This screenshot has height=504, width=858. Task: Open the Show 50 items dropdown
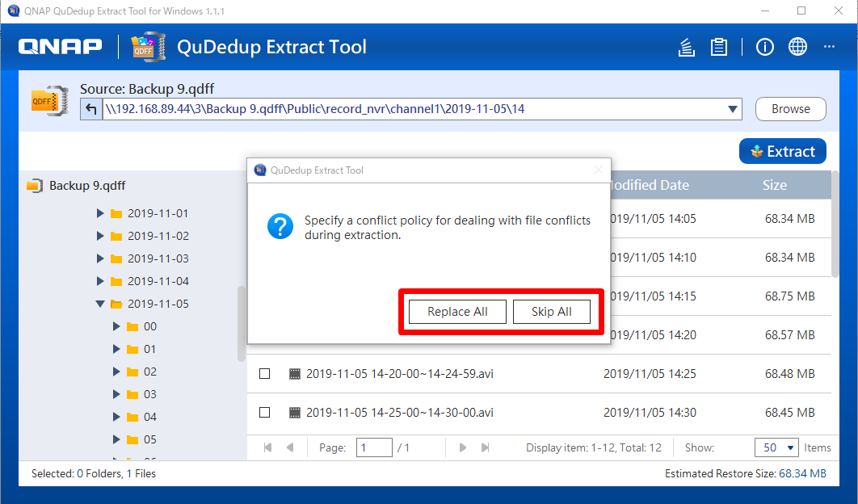(776, 447)
